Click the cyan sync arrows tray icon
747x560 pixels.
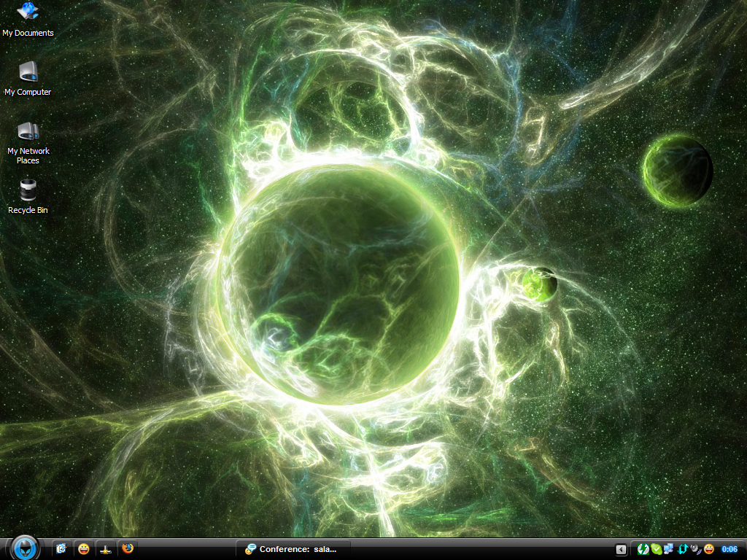point(682,549)
